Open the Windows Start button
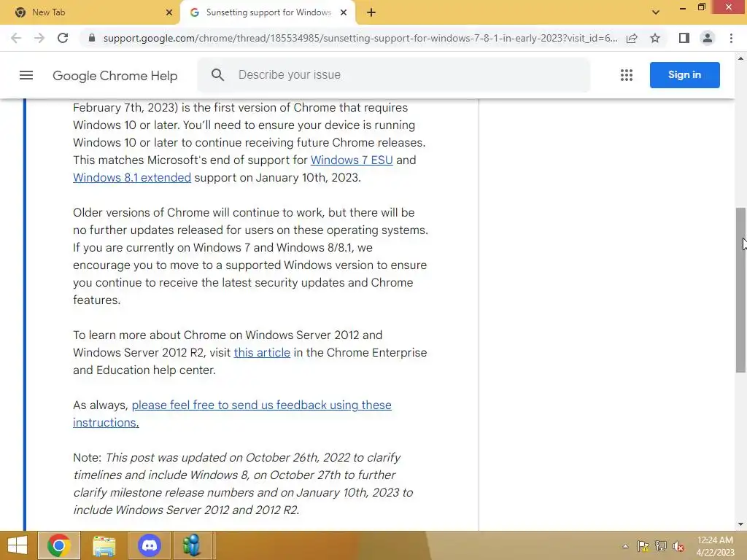Viewport: 747px width, 560px height. pos(18,545)
